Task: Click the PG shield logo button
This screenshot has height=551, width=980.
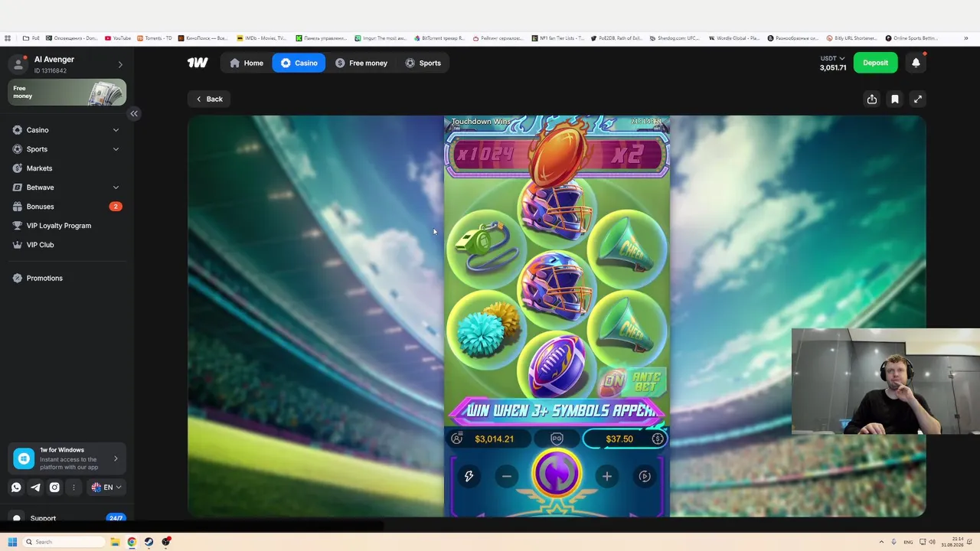Action: pyautogui.click(x=557, y=439)
